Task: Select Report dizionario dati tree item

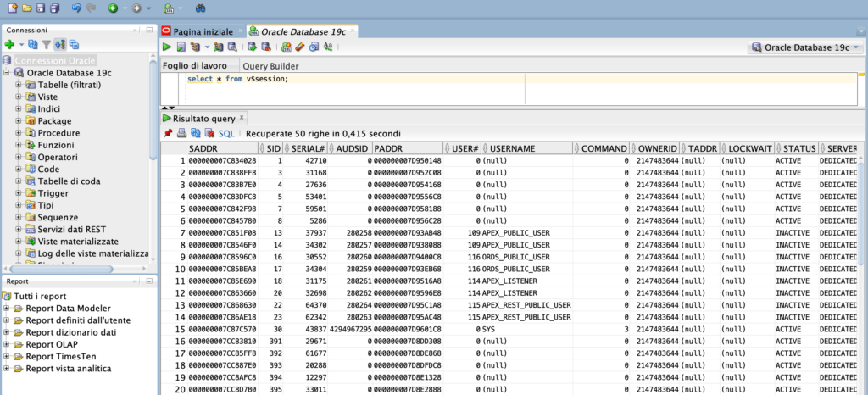Action: tap(71, 332)
